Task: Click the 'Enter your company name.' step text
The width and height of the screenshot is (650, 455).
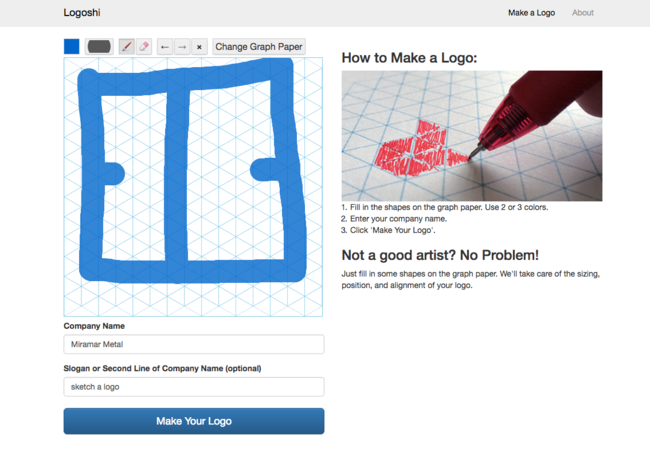Action: [398, 219]
